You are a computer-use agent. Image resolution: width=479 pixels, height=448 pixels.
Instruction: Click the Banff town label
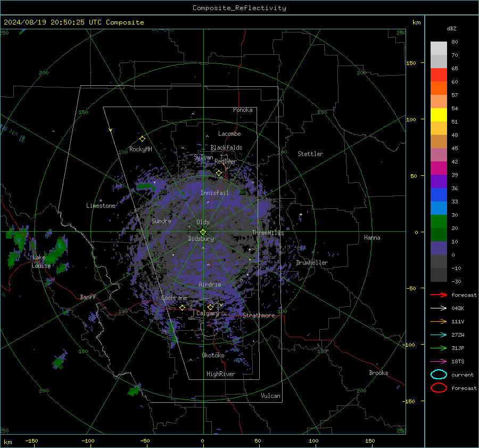pos(88,297)
